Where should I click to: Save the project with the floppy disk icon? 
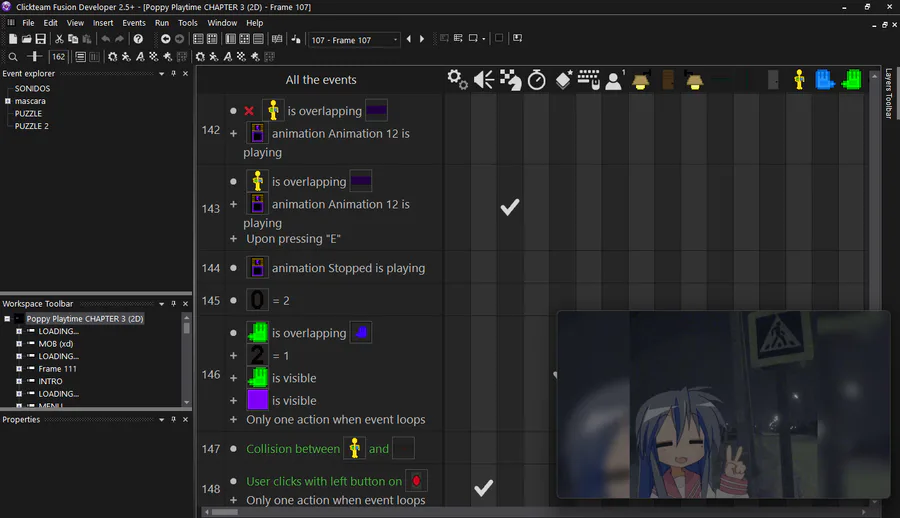click(40, 39)
